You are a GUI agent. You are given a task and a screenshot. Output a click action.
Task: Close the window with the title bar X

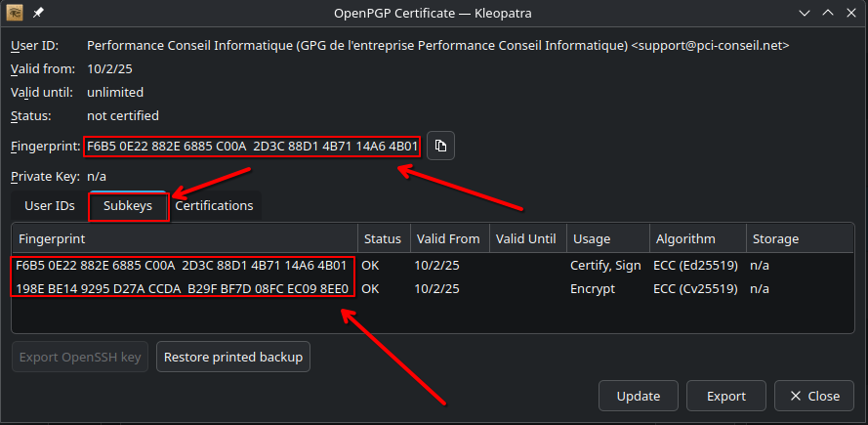[850, 14]
